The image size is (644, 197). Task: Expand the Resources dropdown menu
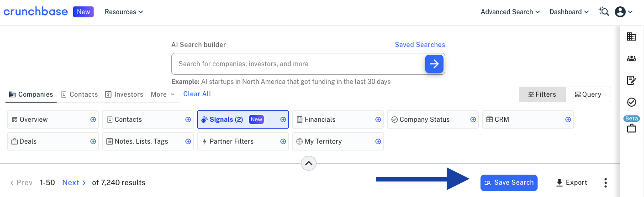(124, 12)
